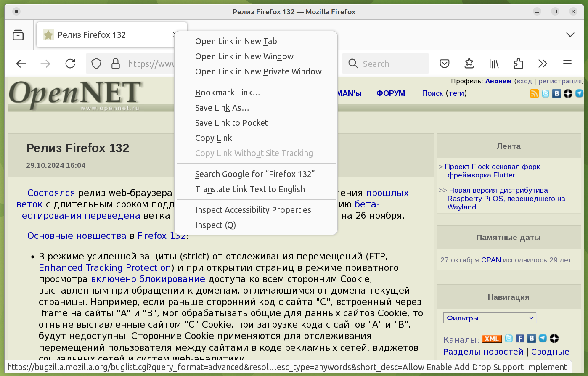Save the page to Pocket from the toolbar
The image size is (588, 376).
click(445, 64)
